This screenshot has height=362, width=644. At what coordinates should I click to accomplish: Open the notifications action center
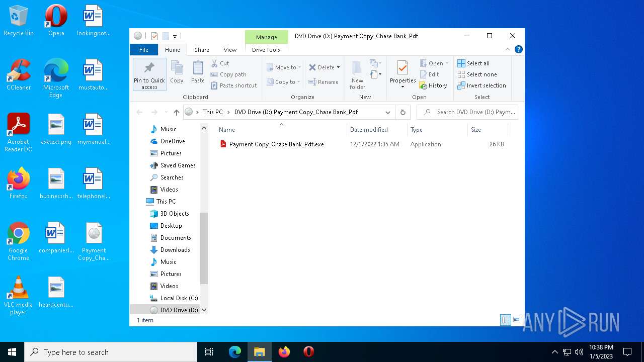pos(627,352)
